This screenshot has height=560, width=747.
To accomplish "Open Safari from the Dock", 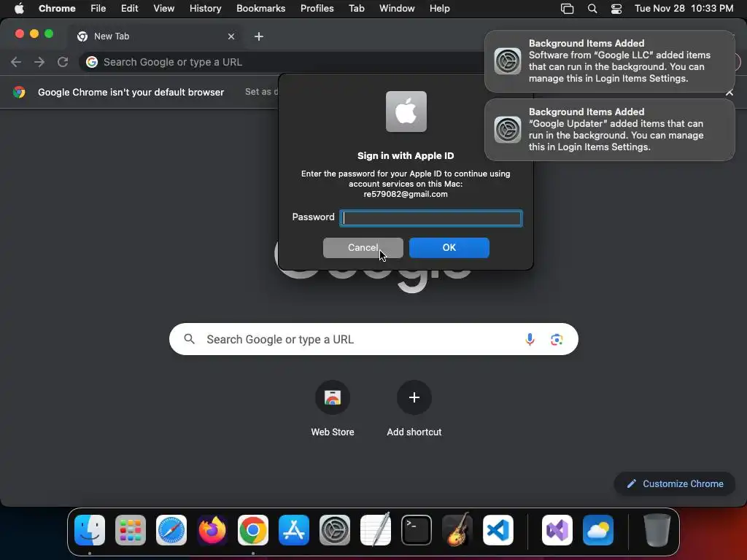I will [171, 530].
